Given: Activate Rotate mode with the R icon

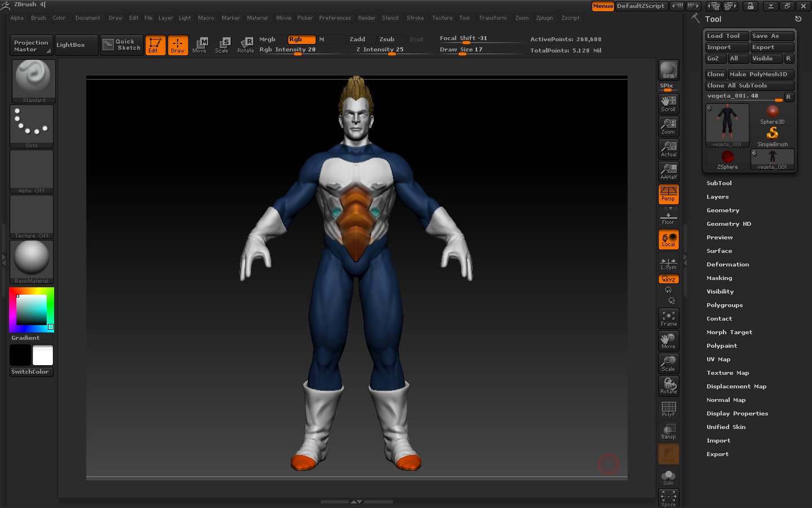Looking at the screenshot, I should [245, 45].
